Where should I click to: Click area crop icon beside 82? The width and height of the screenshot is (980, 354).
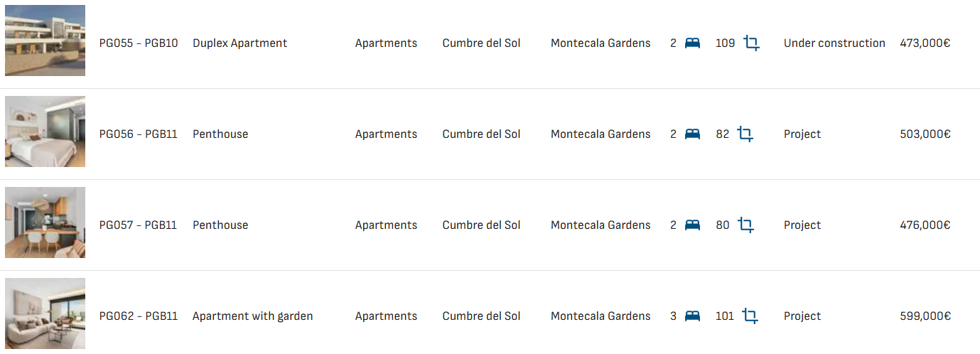pyautogui.click(x=745, y=134)
